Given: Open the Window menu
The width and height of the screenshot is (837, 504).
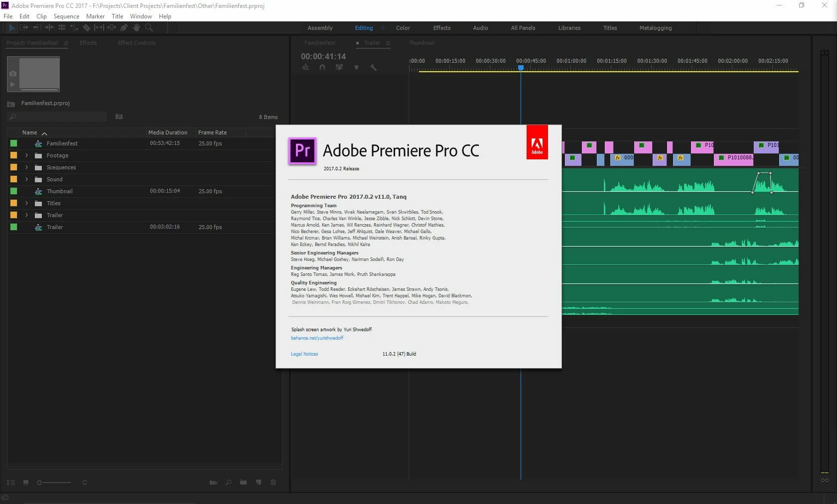Looking at the screenshot, I should 141,16.
